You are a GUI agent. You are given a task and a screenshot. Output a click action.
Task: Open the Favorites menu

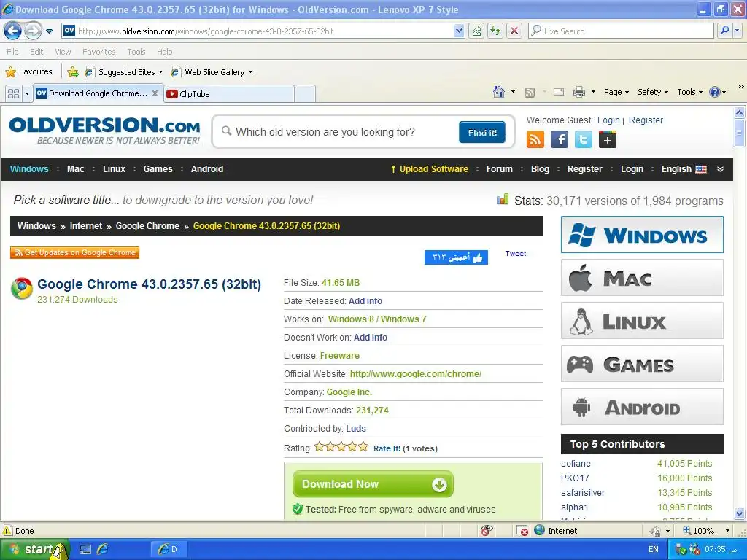[98, 52]
